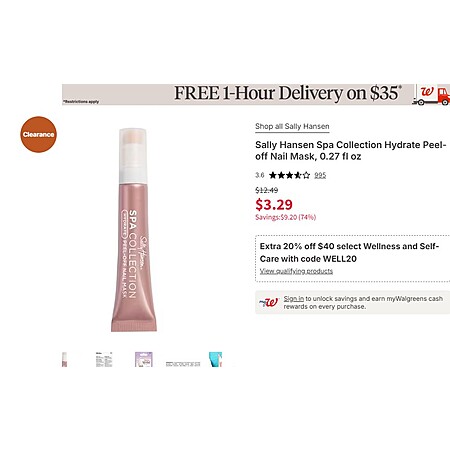Open the 995 reviews count link

click(x=320, y=175)
